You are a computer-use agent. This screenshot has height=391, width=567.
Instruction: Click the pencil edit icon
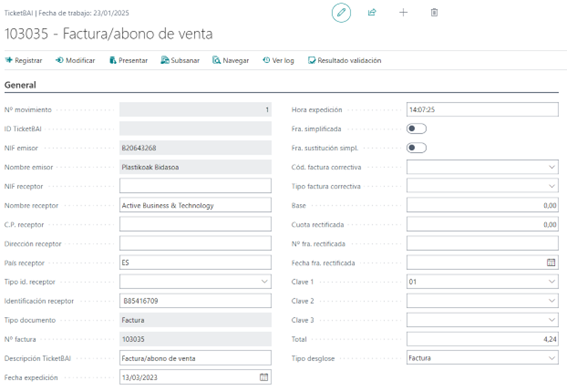tap(341, 13)
